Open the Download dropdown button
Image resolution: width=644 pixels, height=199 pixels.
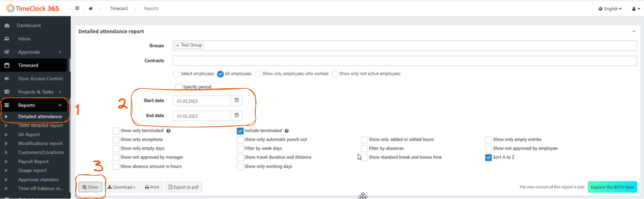121,187
